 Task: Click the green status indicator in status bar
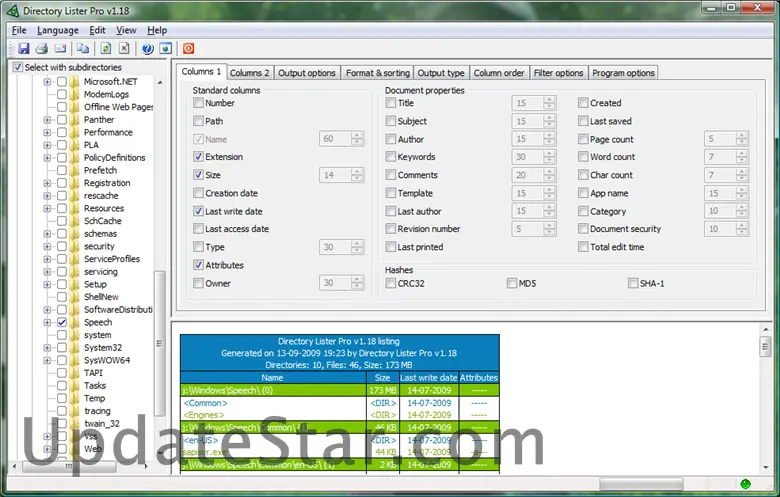click(x=745, y=484)
